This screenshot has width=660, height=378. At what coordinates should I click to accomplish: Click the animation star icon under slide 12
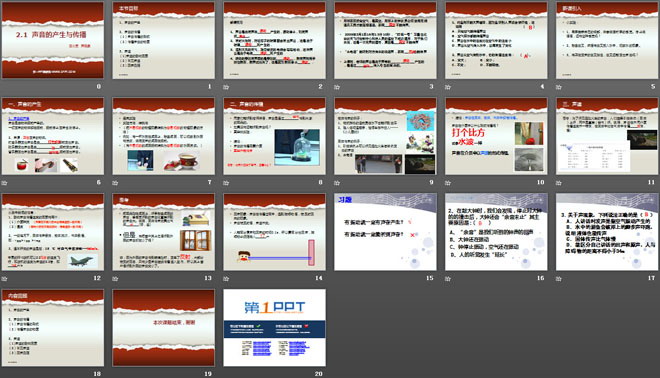(x=4, y=279)
